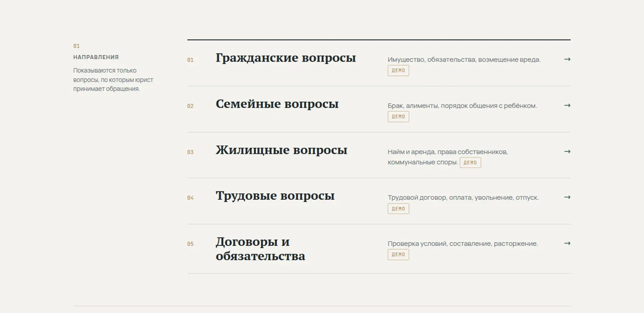The height and width of the screenshot is (313, 644).
Task: Open the Семейные вопросы heading link
Action: click(x=277, y=104)
